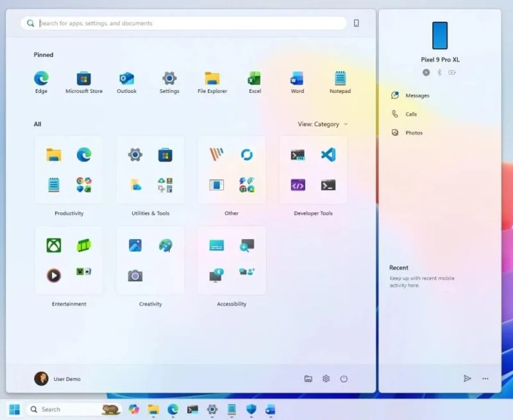Screen dimensions: 513x420
Task: Open Terminal from the taskbar
Action: [x=192, y=409]
